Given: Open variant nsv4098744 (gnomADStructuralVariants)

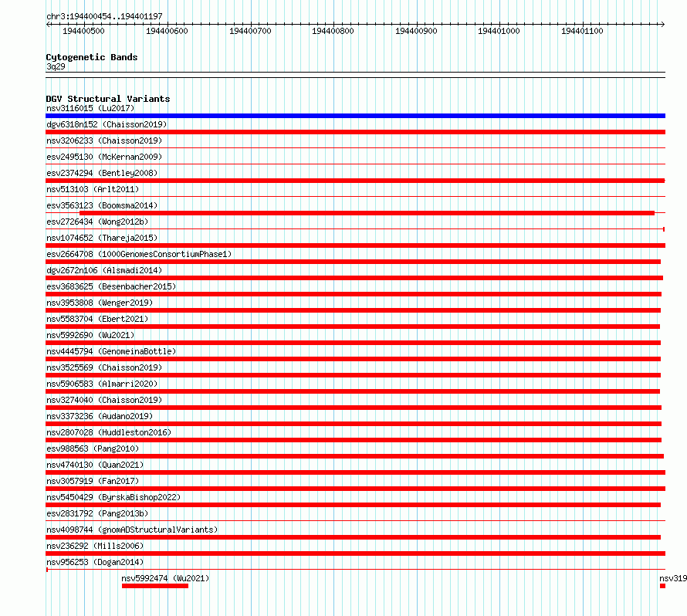Looking at the screenshot, I should point(132,530).
